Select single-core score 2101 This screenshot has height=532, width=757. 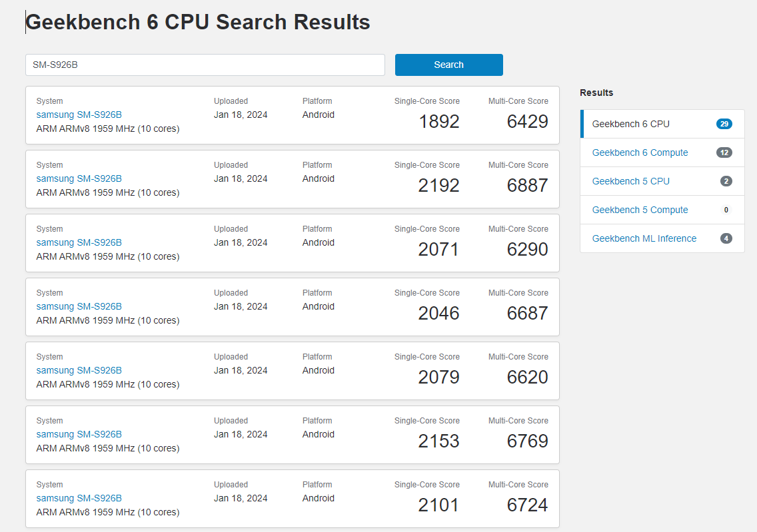click(438, 505)
